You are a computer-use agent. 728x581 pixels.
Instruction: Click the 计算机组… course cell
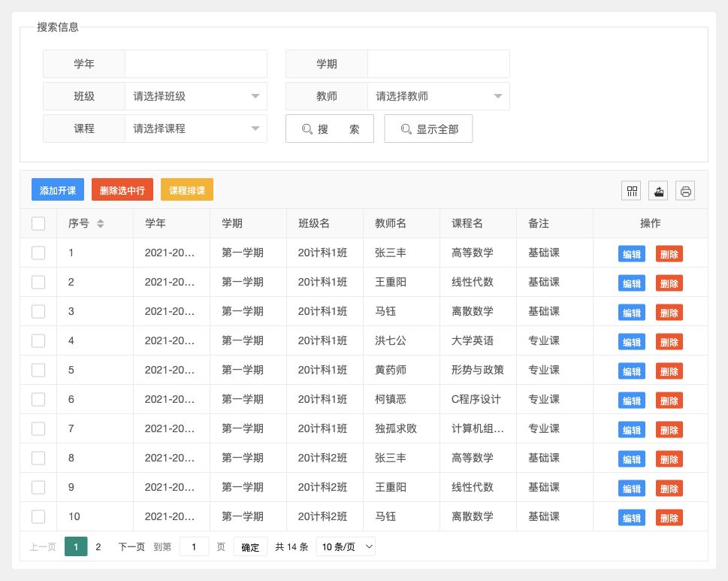[x=478, y=428]
